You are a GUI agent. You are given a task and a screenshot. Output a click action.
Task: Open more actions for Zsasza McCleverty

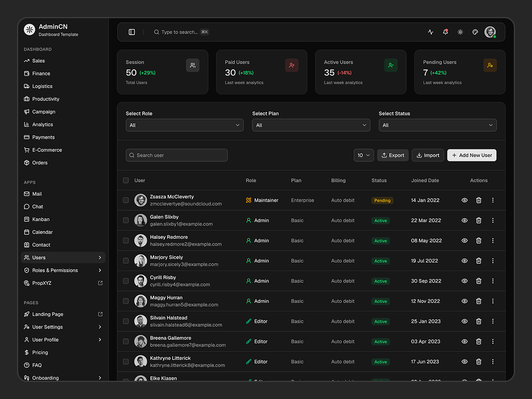pyautogui.click(x=493, y=200)
